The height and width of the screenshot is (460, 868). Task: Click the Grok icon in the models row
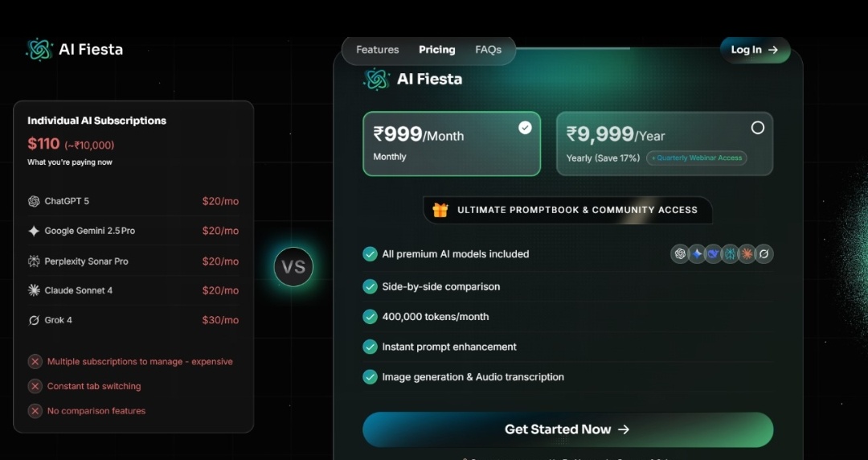[x=764, y=254]
